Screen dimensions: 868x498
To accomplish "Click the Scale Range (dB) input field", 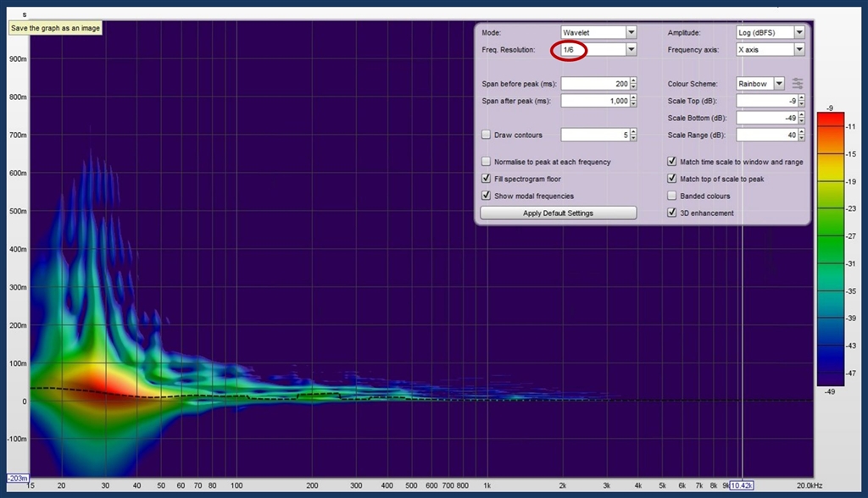I will [x=765, y=135].
